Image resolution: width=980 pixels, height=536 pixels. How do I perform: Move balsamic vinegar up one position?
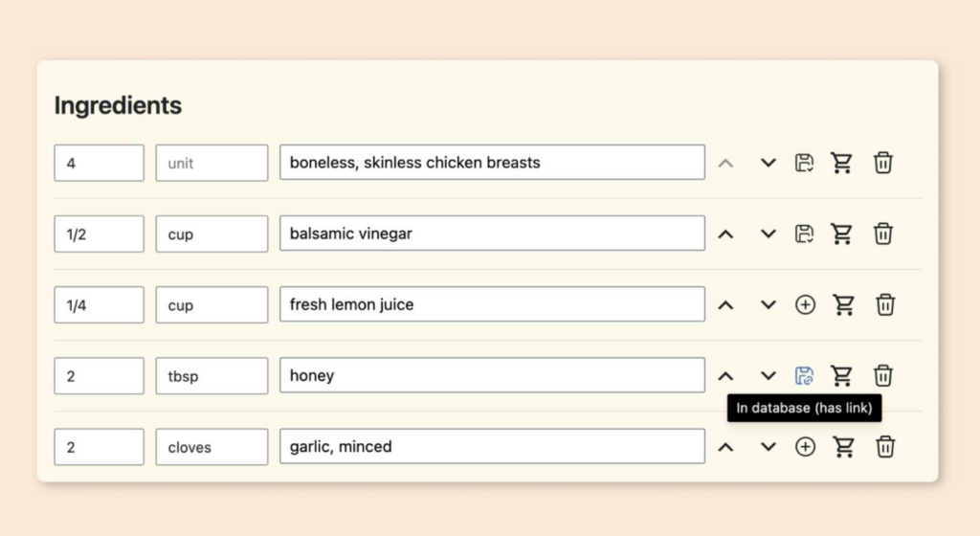tap(726, 234)
